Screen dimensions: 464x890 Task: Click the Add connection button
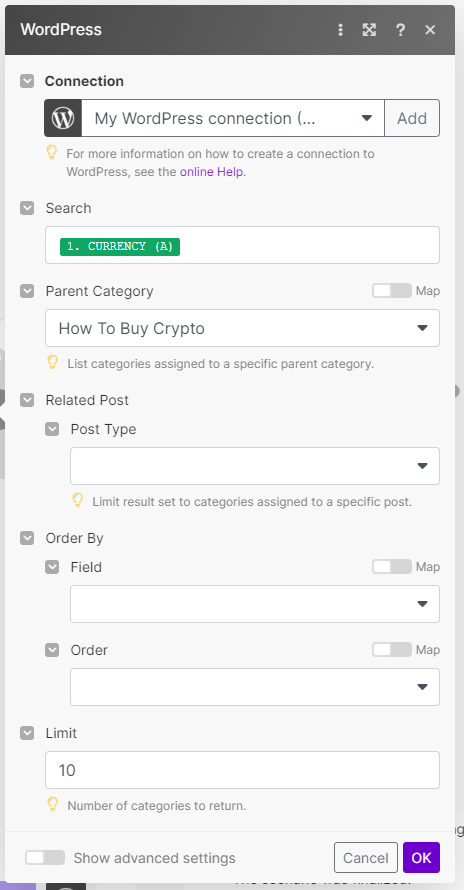pos(412,118)
